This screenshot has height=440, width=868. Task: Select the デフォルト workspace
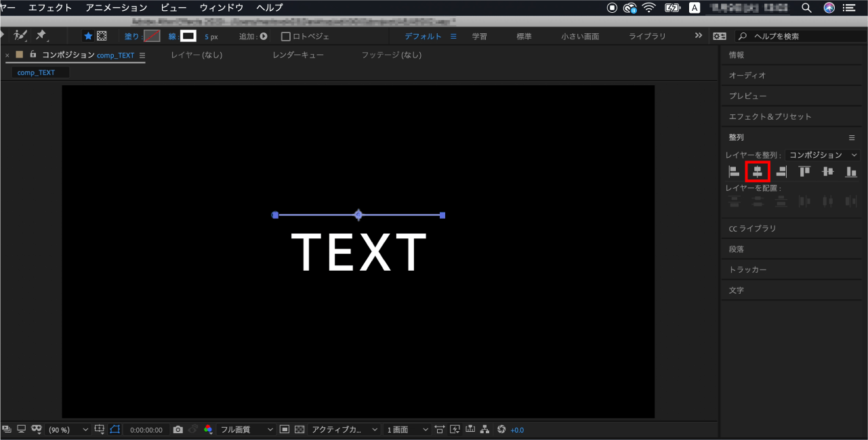pos(423,37)
